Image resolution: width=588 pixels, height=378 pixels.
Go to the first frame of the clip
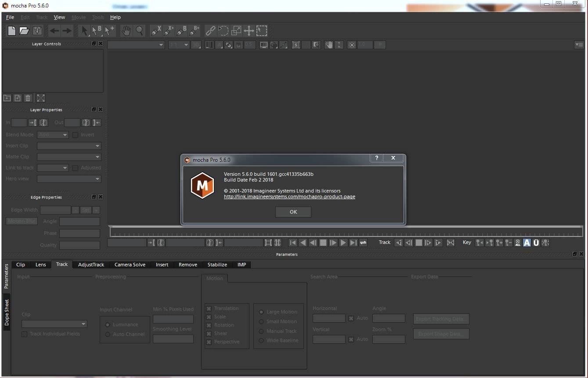[x=293, y=243]
